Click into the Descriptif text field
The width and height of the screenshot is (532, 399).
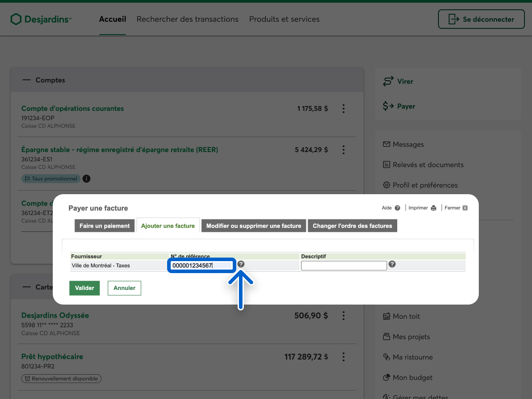tap(344, 266)
